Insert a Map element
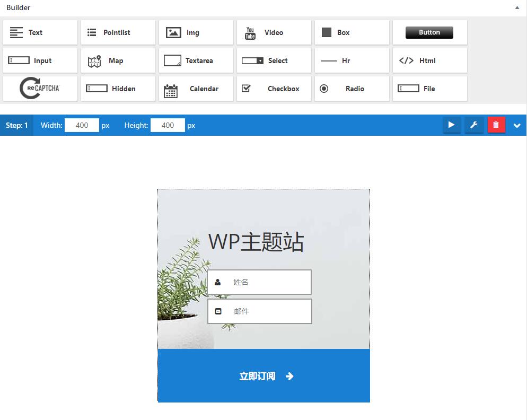Screen dimensions: 527x420 click(x=118, y=60)
